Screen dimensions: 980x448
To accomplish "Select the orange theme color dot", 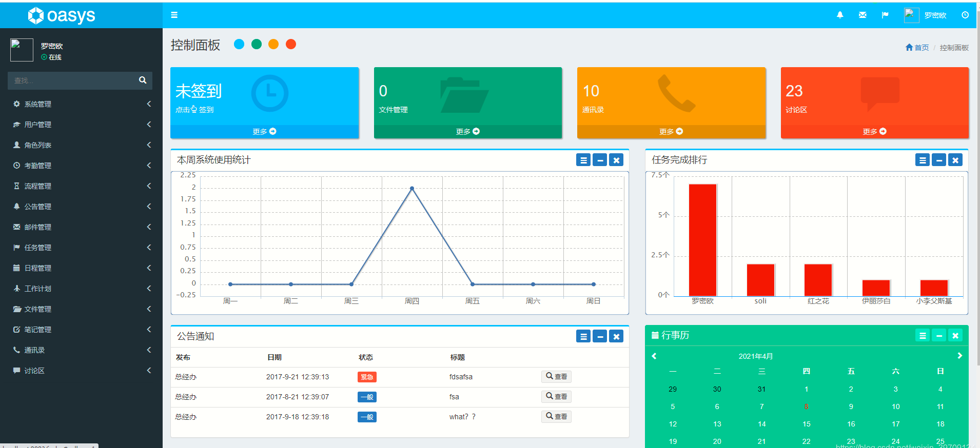I will click(273, 44).
